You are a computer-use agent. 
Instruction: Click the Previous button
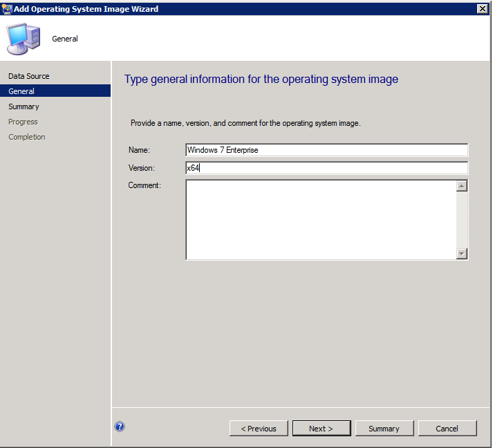pyautogui.click(x=259, y=429)
